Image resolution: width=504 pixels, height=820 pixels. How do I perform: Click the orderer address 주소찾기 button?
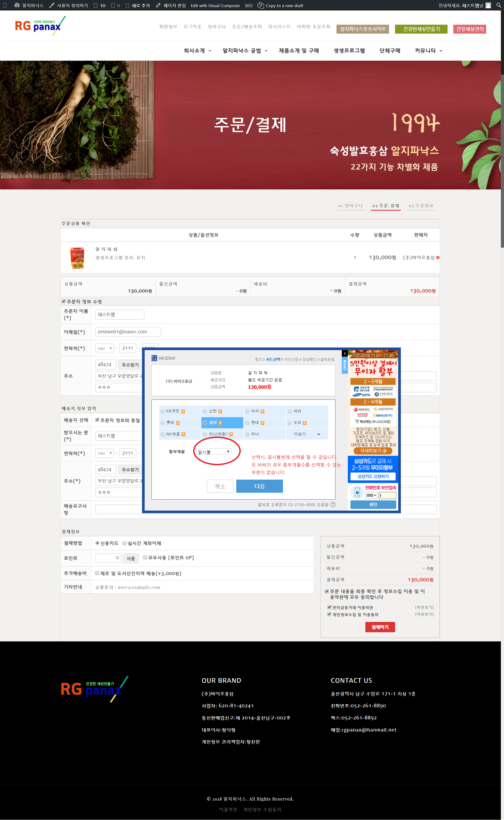pos(130,365)
